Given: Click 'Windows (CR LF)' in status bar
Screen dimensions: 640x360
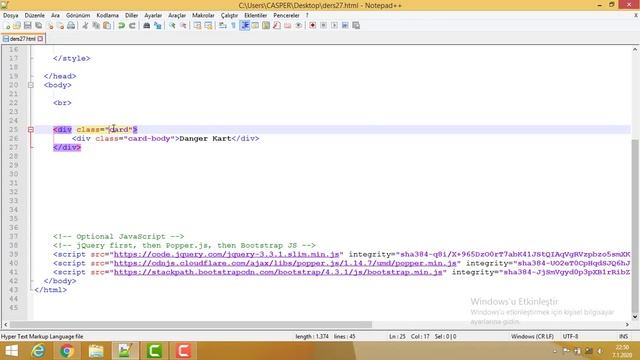Looking at the screenshot, I should 532,336.
